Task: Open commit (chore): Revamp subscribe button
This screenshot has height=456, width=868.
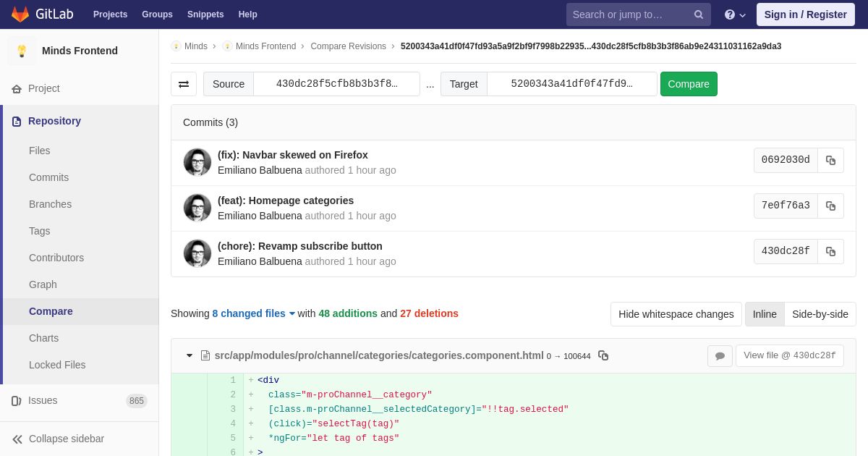Action: (x=300, y=246)
